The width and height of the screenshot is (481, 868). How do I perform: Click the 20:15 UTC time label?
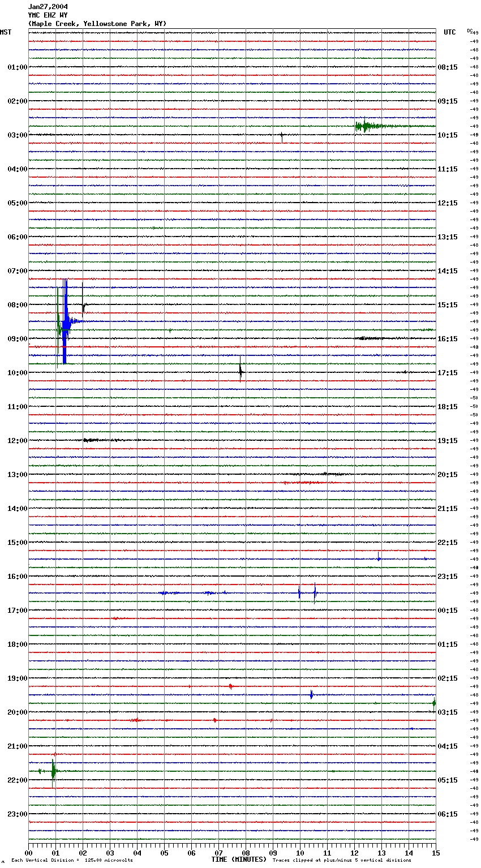[x=448, y=475]
